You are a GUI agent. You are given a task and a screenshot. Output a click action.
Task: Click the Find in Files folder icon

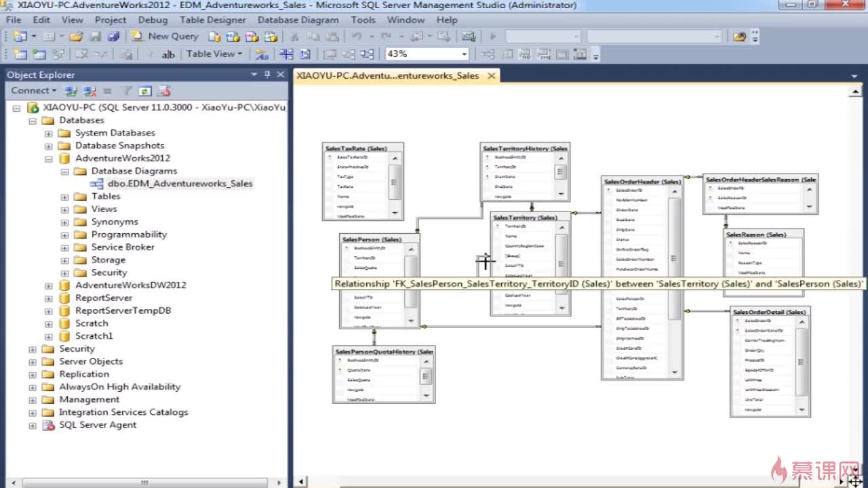click(x=740, y=37)
